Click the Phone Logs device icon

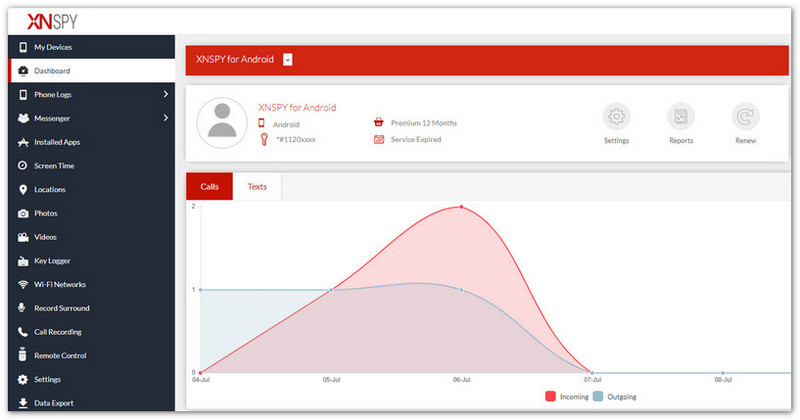pyautogui.click(x=23, y=94)
